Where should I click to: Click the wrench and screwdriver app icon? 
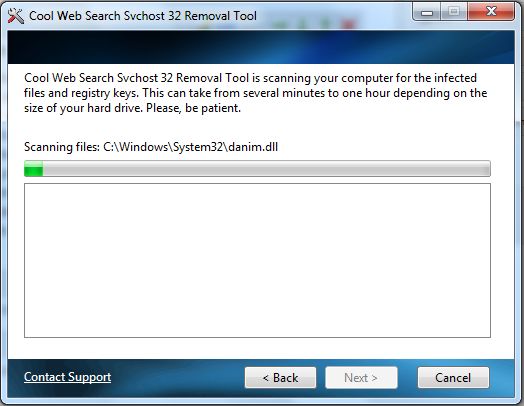(16, 16)
